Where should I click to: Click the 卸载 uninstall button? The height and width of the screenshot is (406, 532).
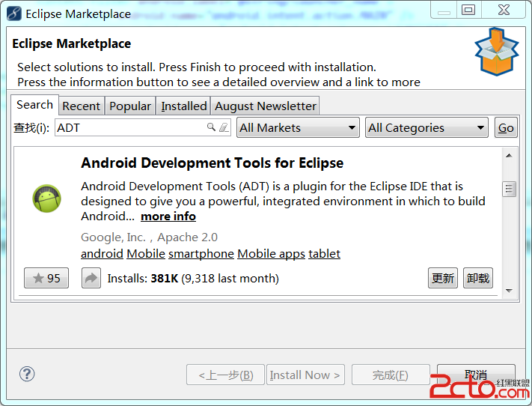477,278
